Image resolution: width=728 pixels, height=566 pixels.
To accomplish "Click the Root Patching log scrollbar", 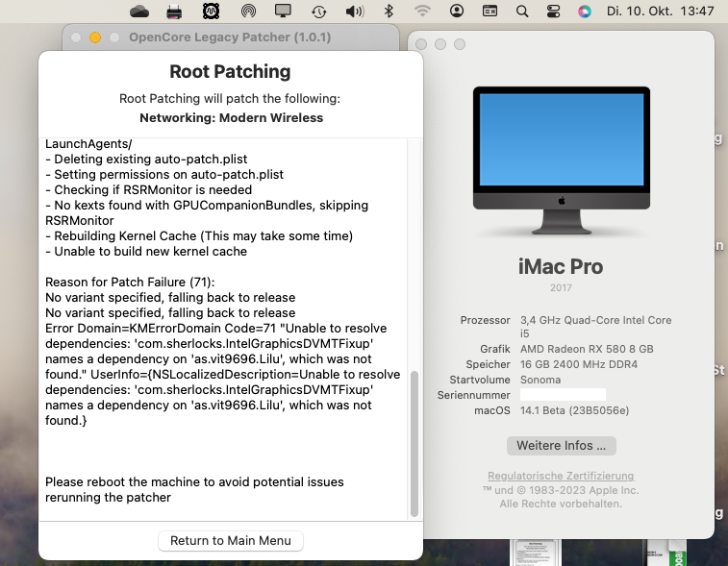I will (x=414, y=444).
